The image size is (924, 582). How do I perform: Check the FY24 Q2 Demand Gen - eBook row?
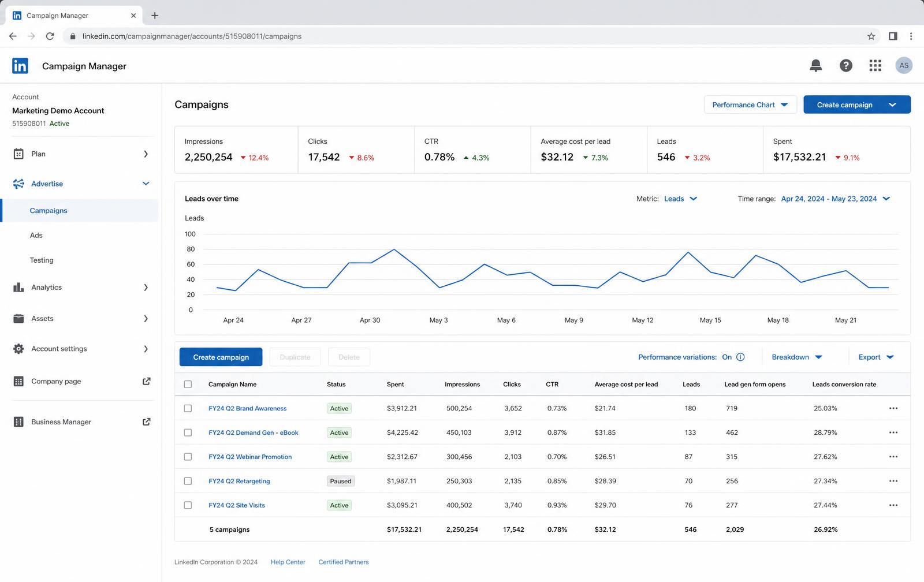click(x=188, y=432)
